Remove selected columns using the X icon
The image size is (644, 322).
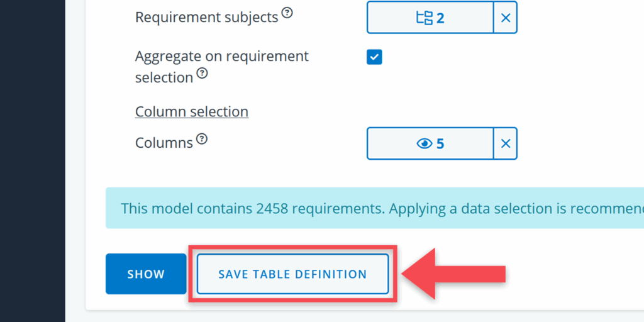point(505,144)
